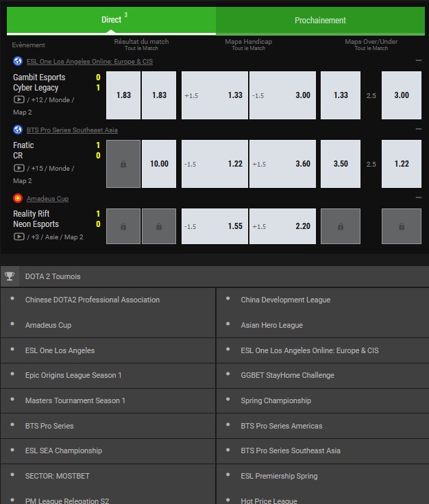Select CR +1.5 handicap at 3.60
429x504 pixels.
click(x=282, y=164)
